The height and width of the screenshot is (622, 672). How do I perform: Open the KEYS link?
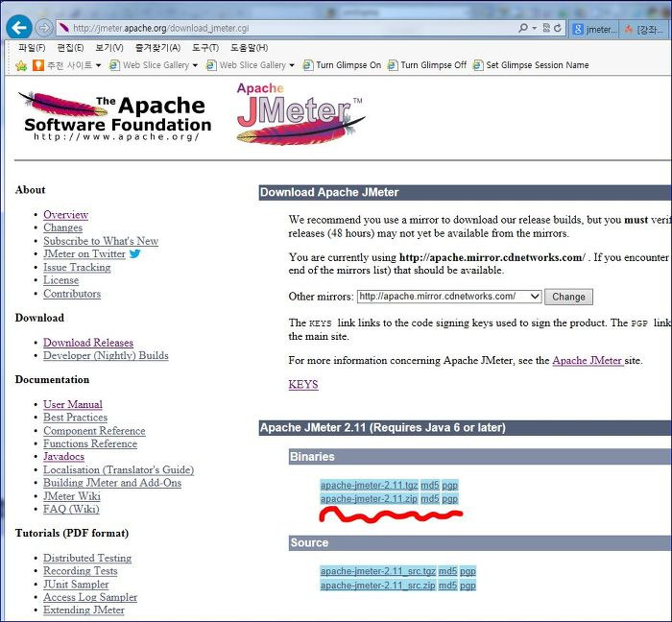pyautogui.click(x=303, y=385)
